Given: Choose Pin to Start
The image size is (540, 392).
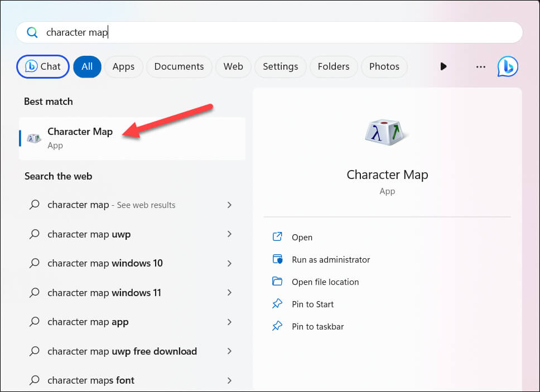Looking at the screenshot, I should click(x=313, y=304).
